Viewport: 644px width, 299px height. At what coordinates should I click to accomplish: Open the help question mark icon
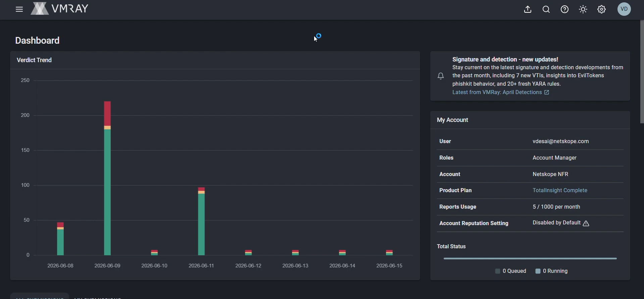click(x=565, y=9)
